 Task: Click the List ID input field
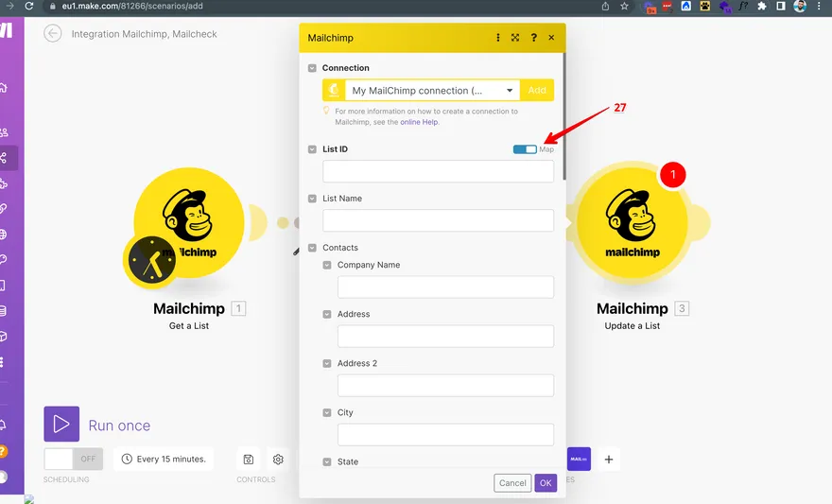point(439,171)
